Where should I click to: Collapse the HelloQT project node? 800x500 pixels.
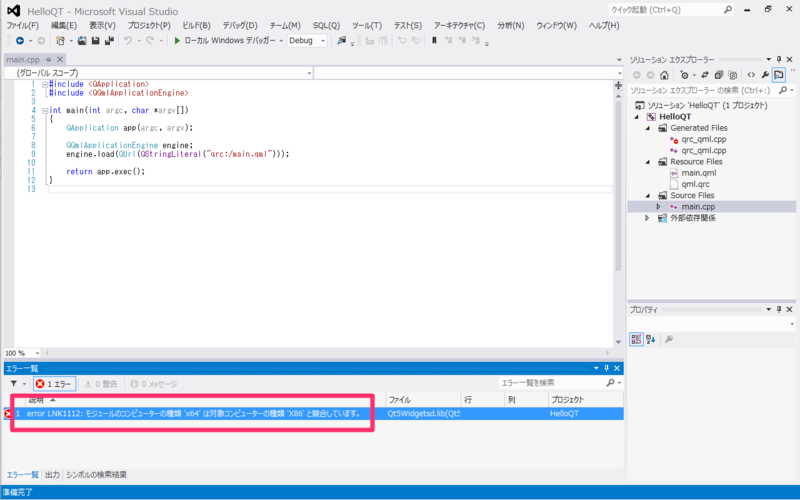(637, 117)
